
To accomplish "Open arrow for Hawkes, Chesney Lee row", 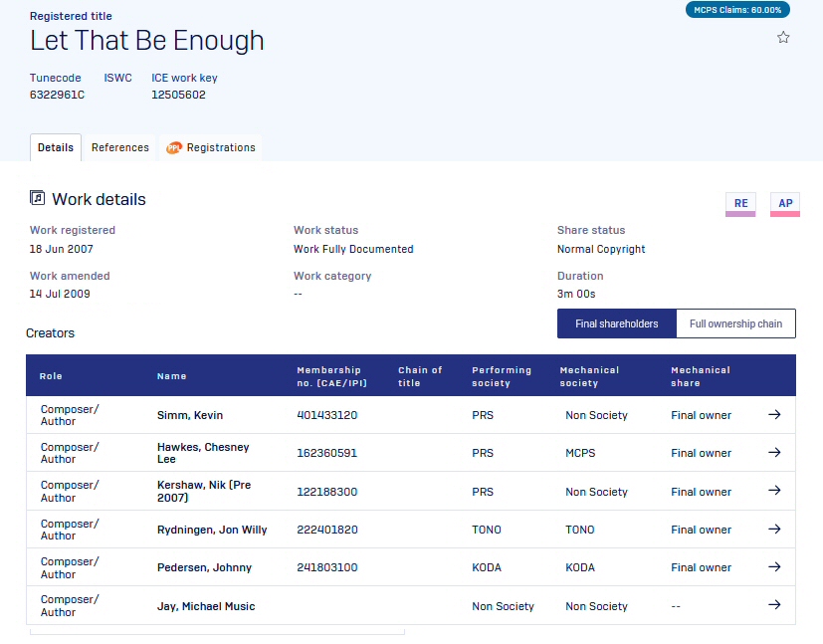I will 774,453.
